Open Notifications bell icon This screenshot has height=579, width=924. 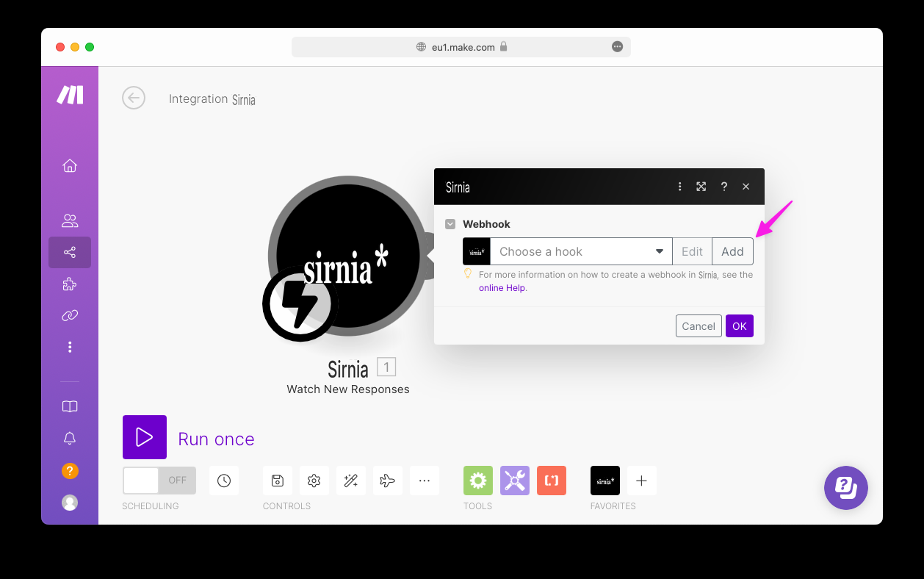click(70, 439)
